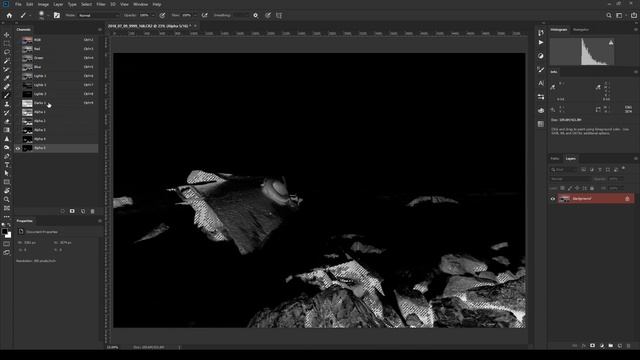This screenshot has width=640, height=360.
Task: Select the Alpha 3 channel
Action: (56, 130)
